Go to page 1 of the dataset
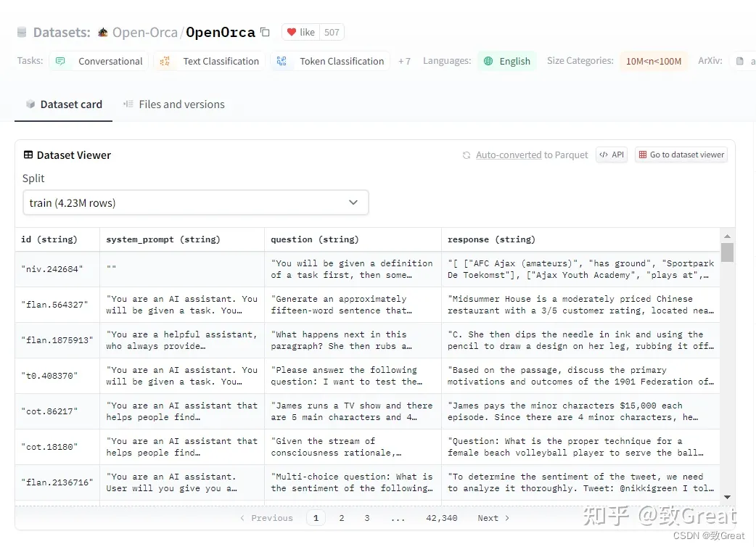 click(x=316, y=518)
